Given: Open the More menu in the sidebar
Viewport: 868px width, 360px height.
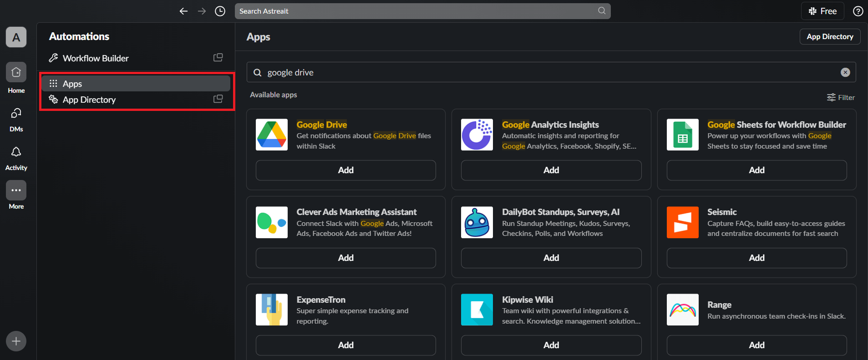Looking at the screenshot, I should [16, 190].
